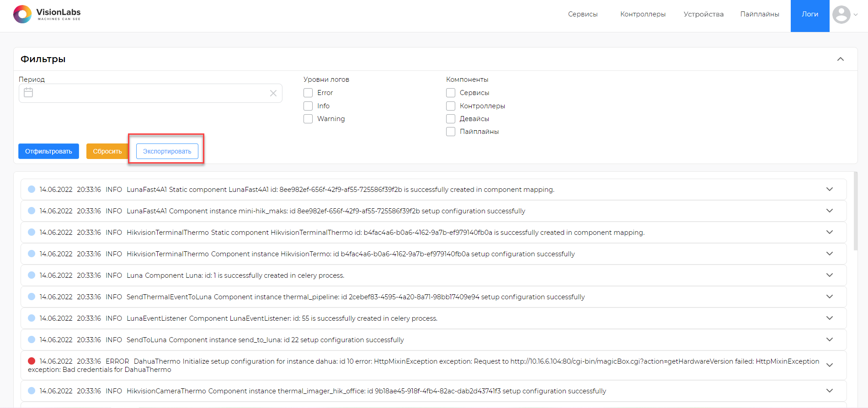Click the calendar icon in Период field
This screenshot has height=408, width=868.
click(28, 92)
